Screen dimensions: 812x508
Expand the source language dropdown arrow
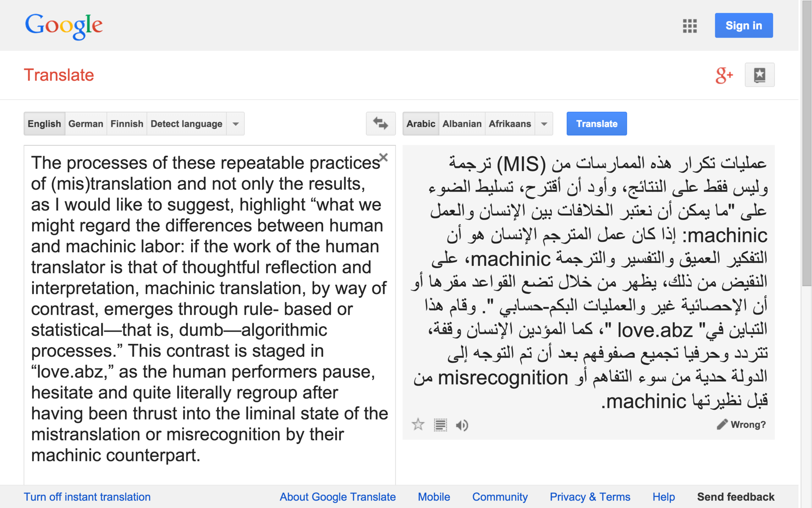[x=236, y=124]
